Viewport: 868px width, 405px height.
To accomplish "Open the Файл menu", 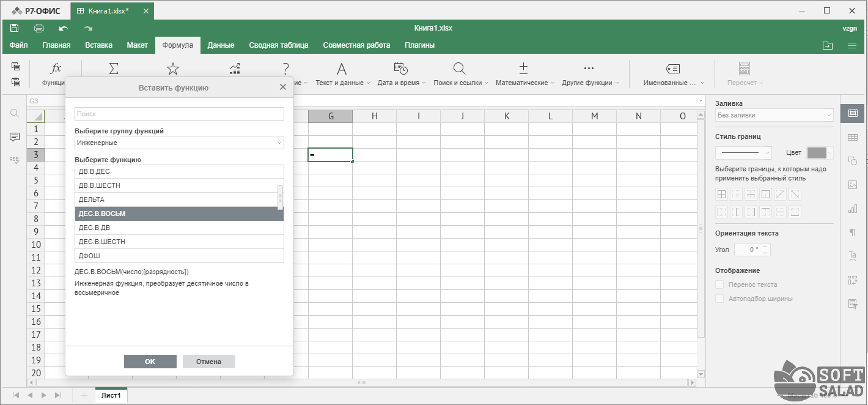I will point(18,45).
